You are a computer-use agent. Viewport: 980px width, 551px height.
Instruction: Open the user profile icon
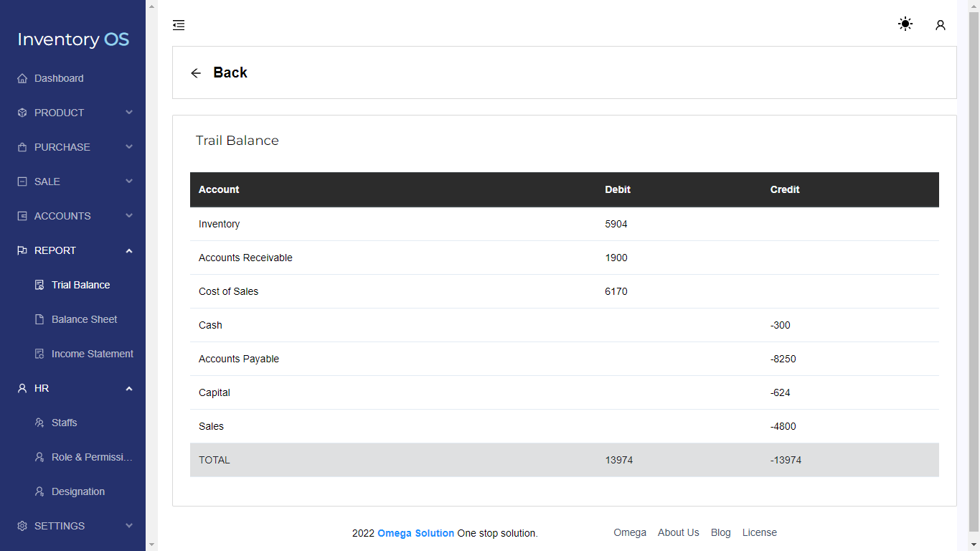coord(941,24)
